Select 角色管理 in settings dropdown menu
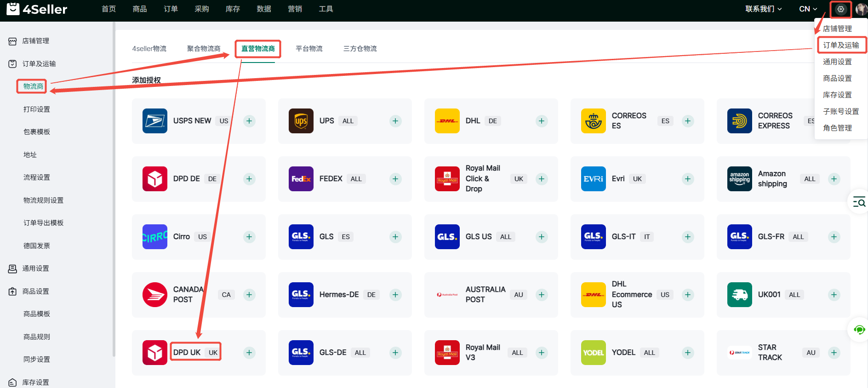Viewport: 868px width, 388px height. [837, 128]
